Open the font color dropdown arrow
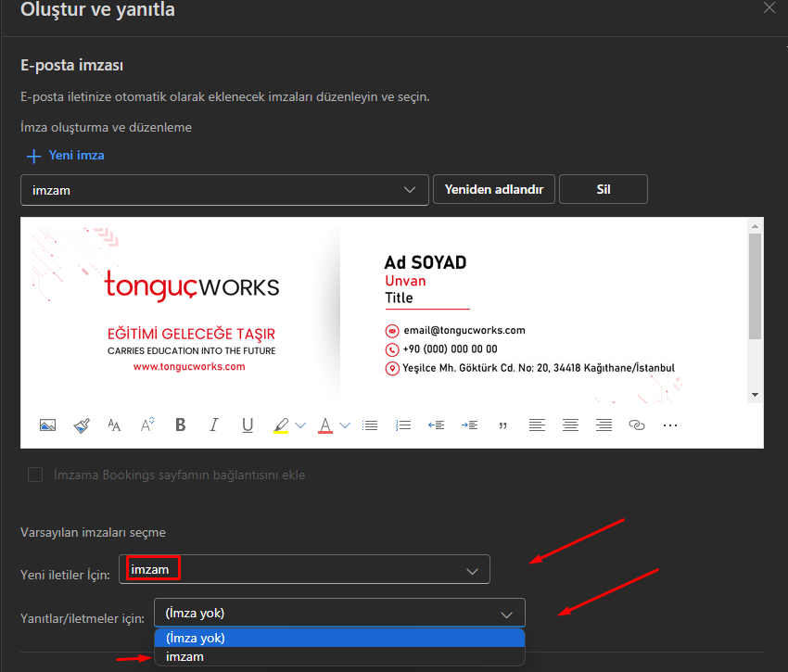788x672 pixels. (x=345, y=425)
